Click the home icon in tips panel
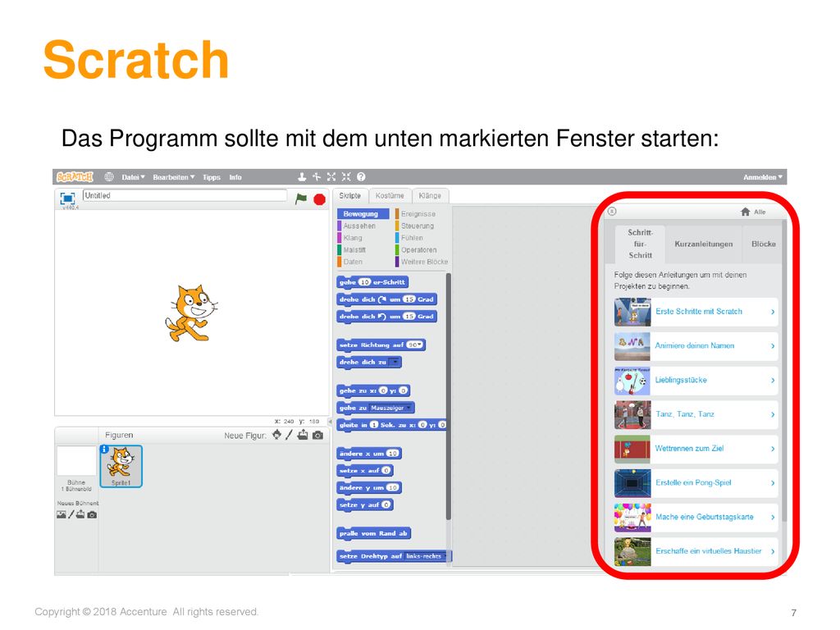 point(745,212)
